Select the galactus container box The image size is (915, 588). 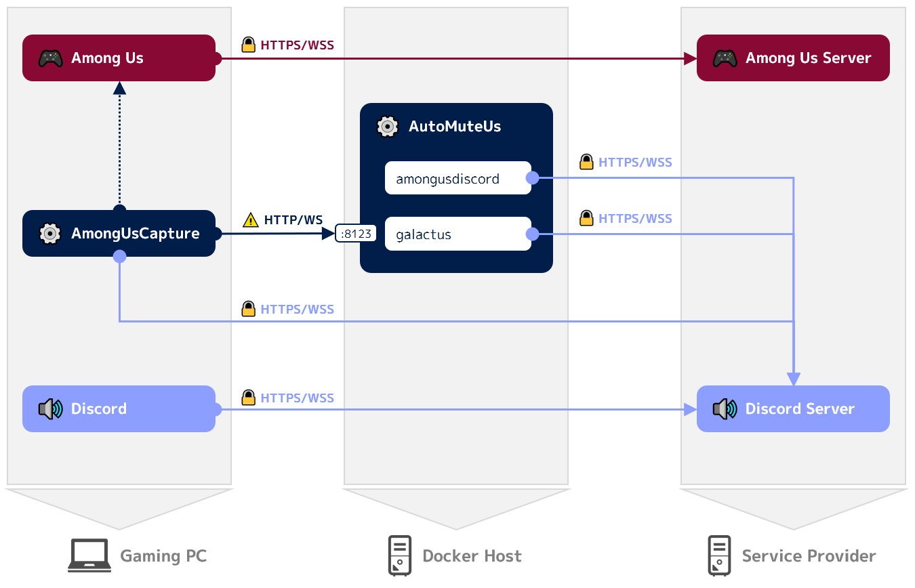pyautogui.click(x=457, y=234)
